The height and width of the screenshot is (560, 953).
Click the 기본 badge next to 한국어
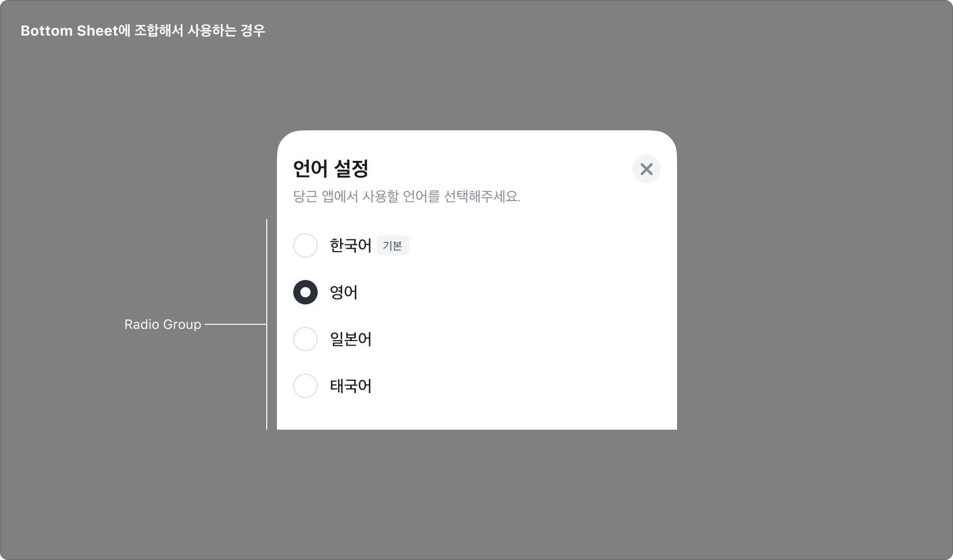tap(393, 246)
